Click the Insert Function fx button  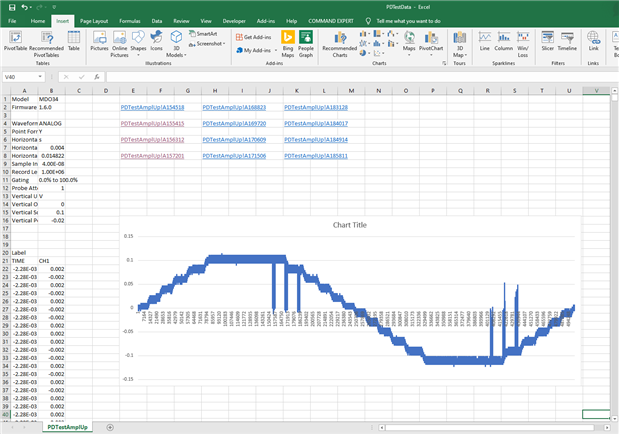click(x=98, y=76)
